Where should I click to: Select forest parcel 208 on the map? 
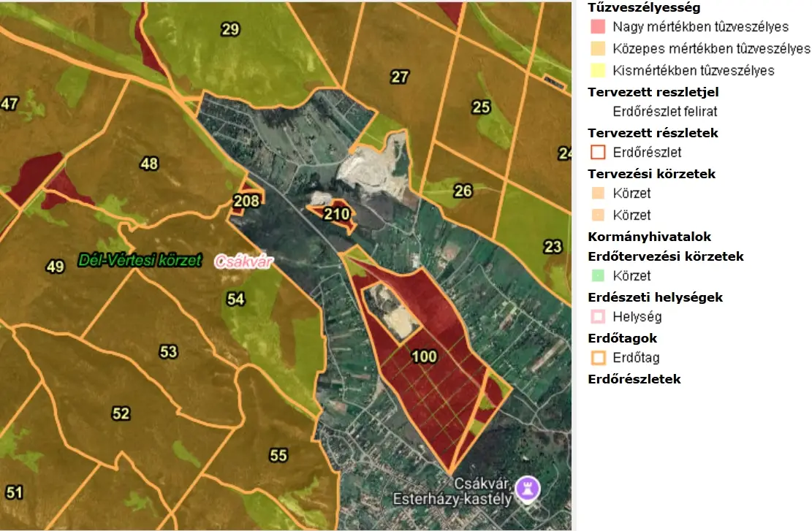[x=246, y=202]
